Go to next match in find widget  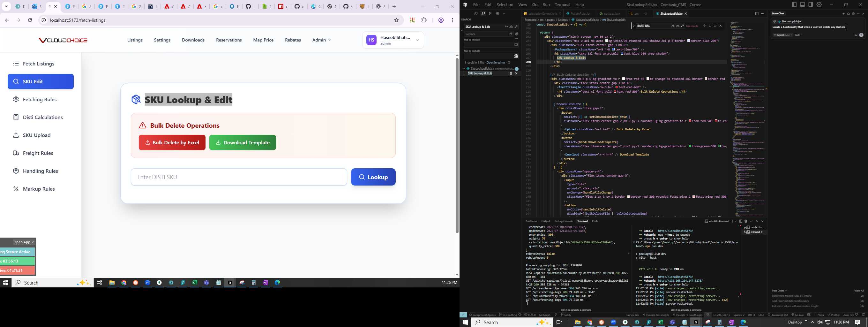pos(710,26)
